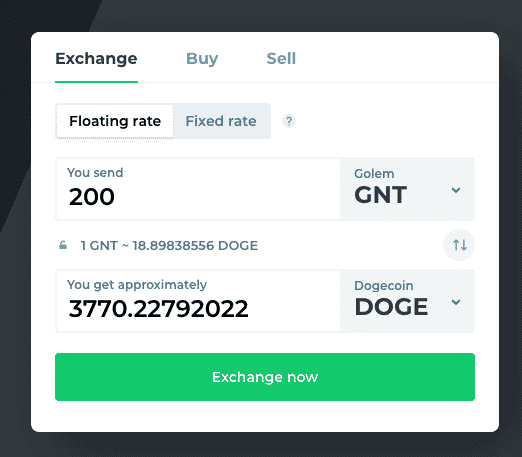Open the Dogecoin DOGE currency dropdown
522x457 pixels.
click(x=407, y=301)
